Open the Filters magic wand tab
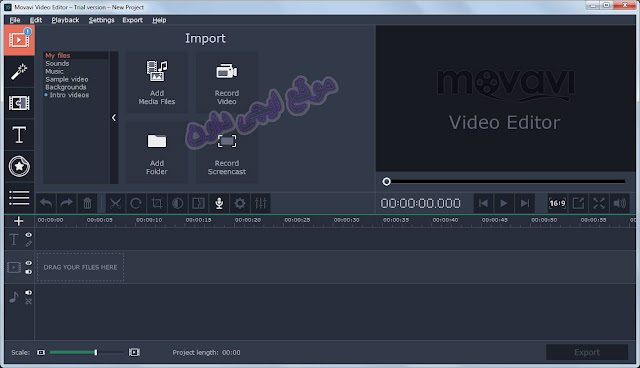This screenshot has height=368, width=640. [x=19, y=72]
